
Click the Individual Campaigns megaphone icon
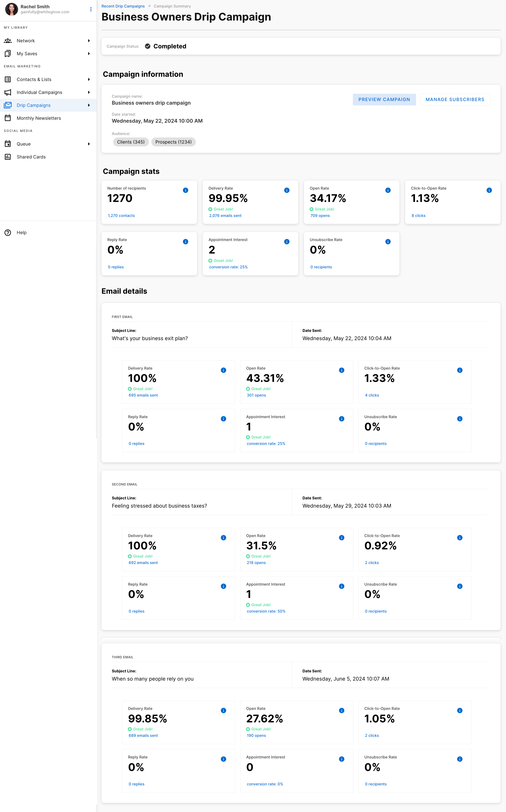point(8,92)
